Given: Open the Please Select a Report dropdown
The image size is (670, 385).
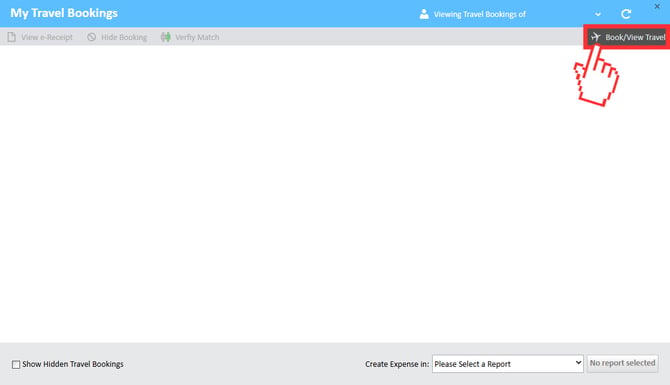Looking at the screenshot, I should 508,364.
